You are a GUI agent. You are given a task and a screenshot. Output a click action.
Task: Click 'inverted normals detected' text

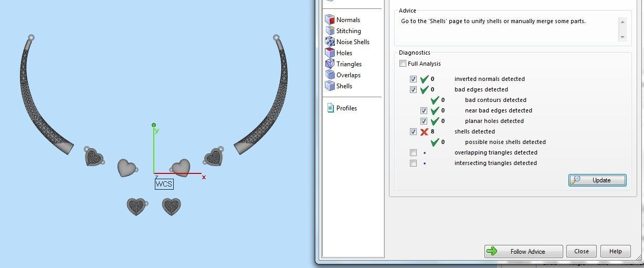[x=490, y=79]
